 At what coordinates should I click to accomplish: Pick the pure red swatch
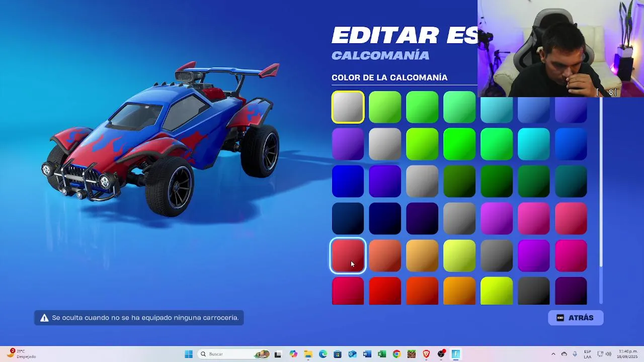(385, 291)
